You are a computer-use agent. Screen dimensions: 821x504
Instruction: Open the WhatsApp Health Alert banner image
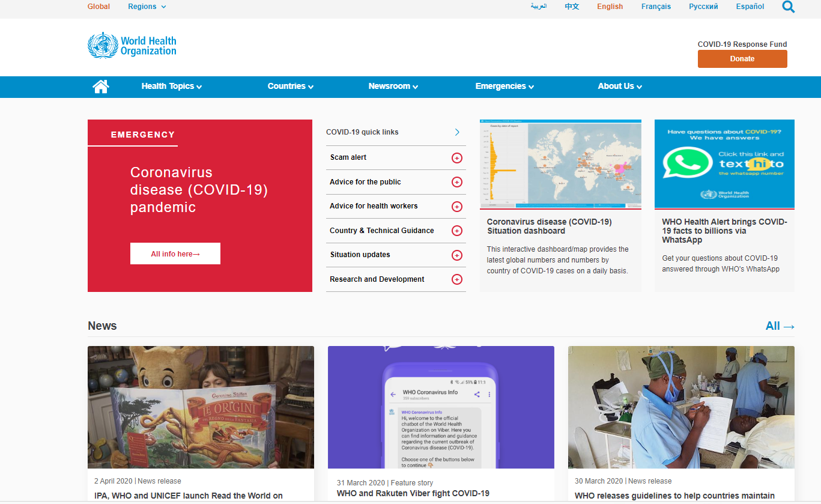tap(724, 164)
